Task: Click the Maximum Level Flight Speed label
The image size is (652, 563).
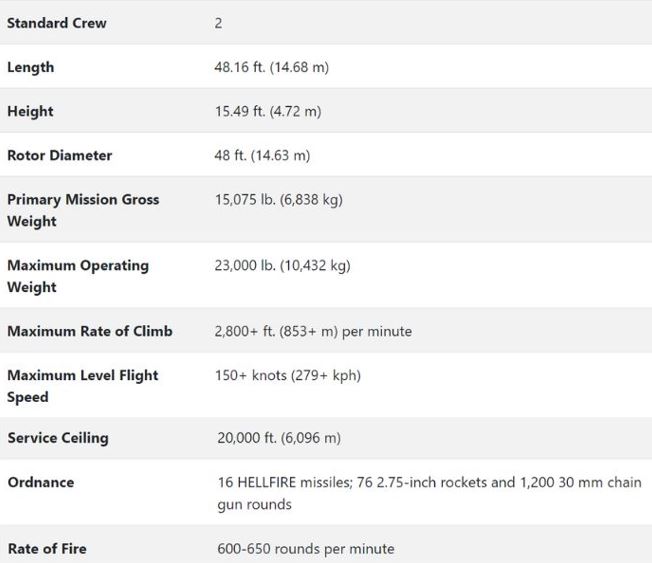Action: pyautogui.click(x=83, y=386)
